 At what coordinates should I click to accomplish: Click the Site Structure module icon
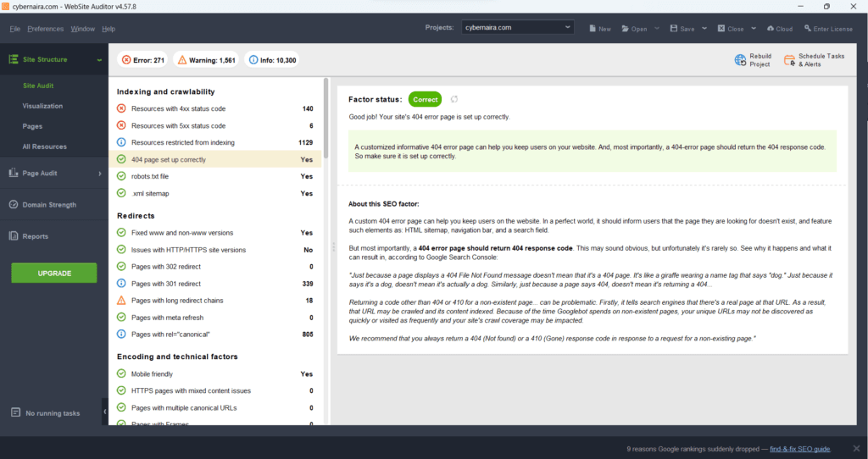14,59
